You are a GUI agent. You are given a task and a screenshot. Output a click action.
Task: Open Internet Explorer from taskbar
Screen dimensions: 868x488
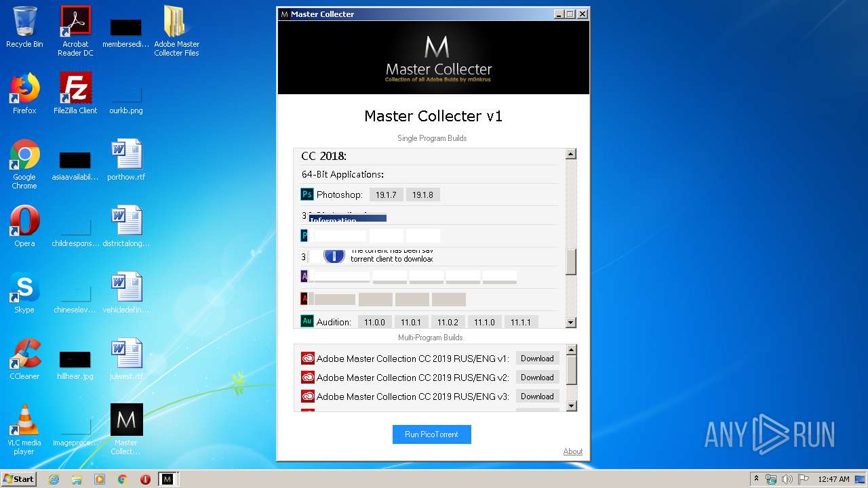click(x=54, y=479)
